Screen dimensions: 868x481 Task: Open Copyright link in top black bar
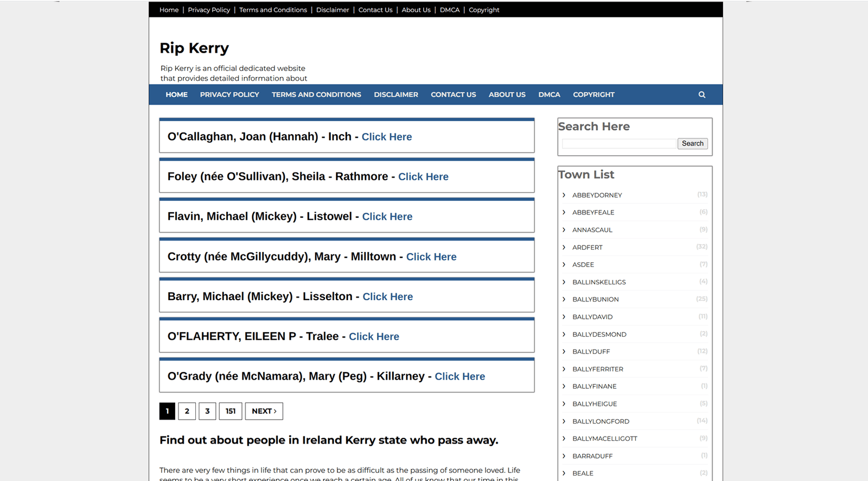pos(484,10)
